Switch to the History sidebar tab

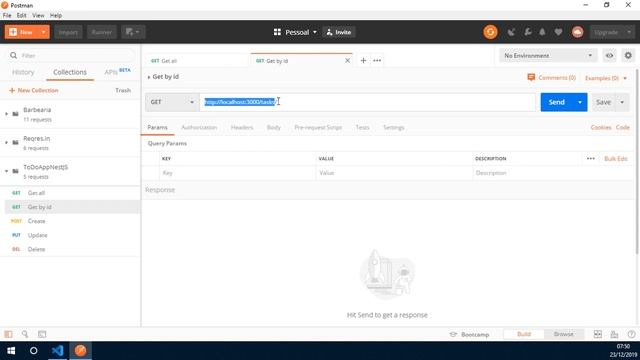coord(23,72)
